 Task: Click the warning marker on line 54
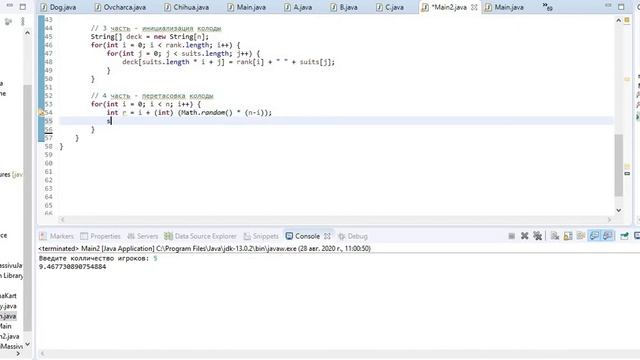pyautogui.click(x=41, y=112)
